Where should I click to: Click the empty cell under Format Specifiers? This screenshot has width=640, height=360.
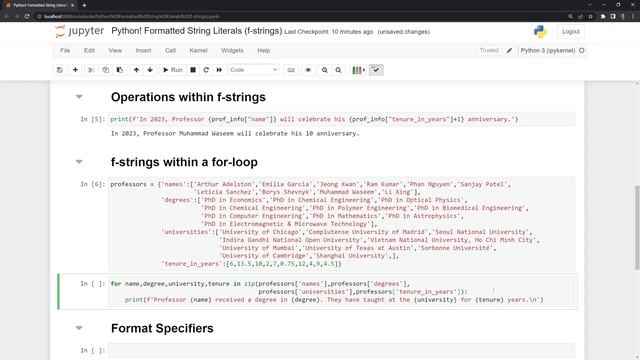click(x=341, y=350)
